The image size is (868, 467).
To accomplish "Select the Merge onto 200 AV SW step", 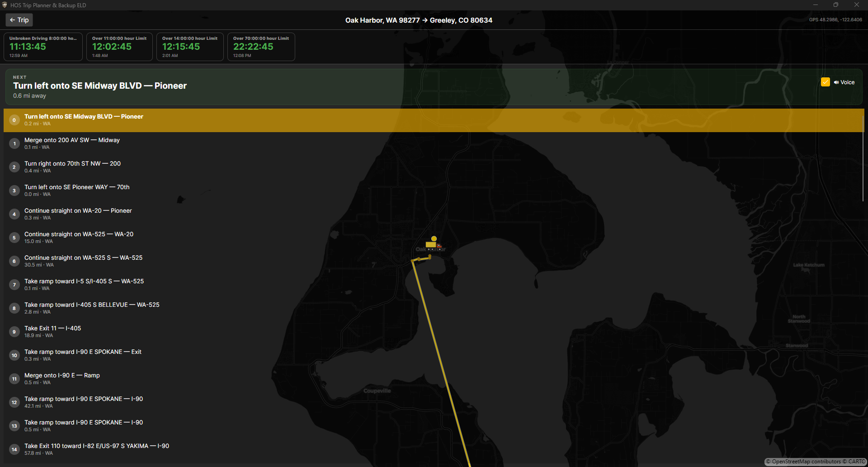I will (x=434, y=144).
